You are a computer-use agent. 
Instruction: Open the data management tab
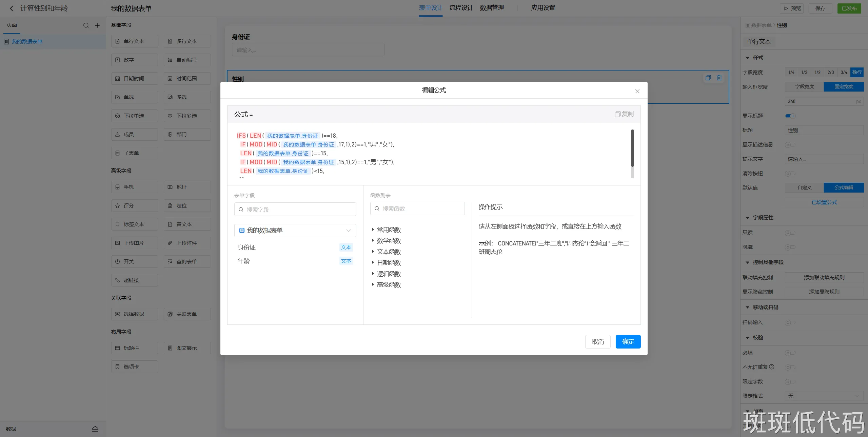pos(492,8)
